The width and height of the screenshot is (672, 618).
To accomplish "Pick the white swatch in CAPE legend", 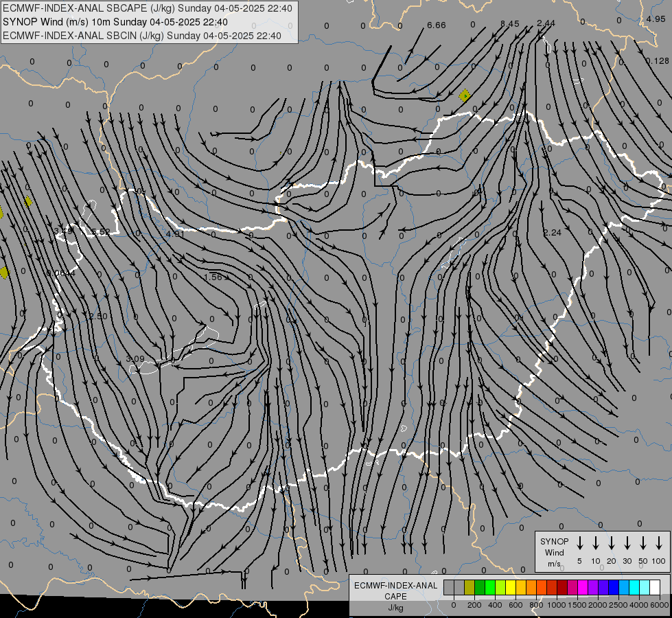I will click(654, 587).
